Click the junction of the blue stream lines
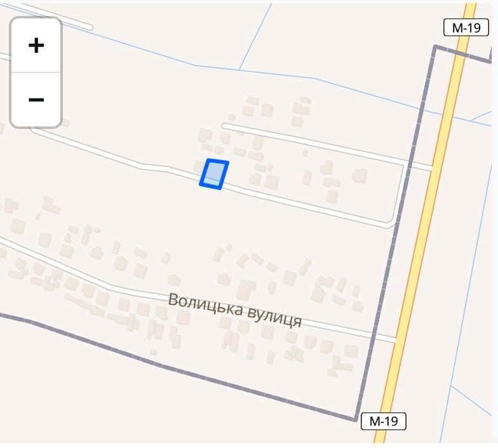Screen dimensions: 498x448 [239, 69]
